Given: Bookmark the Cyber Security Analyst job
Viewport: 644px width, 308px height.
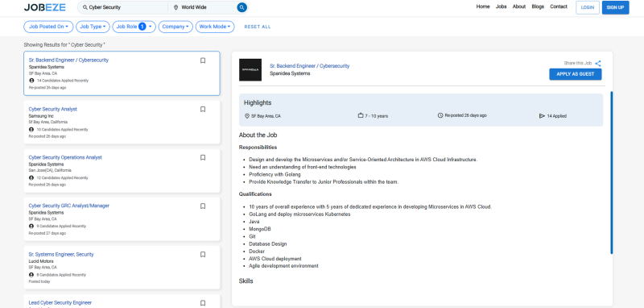Looking at the screenshot, I should 203,110.
